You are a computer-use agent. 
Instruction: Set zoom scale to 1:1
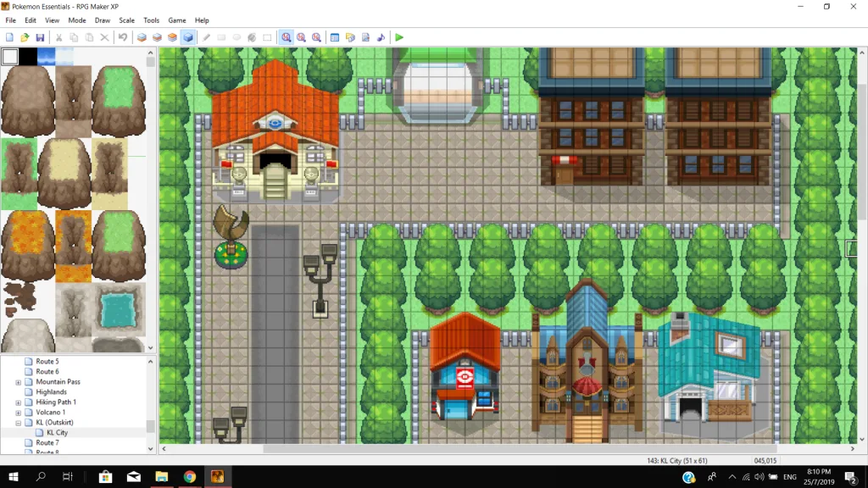click(287, 37)
